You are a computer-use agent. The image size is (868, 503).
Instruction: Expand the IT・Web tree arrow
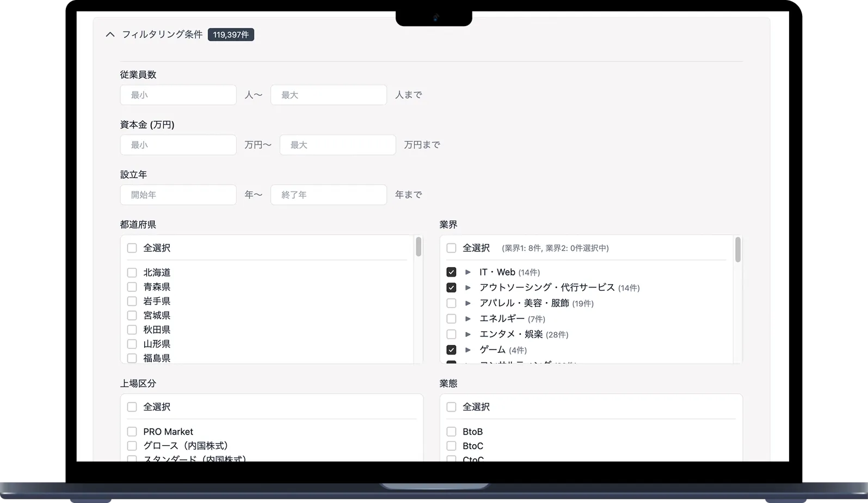[468, 272]
